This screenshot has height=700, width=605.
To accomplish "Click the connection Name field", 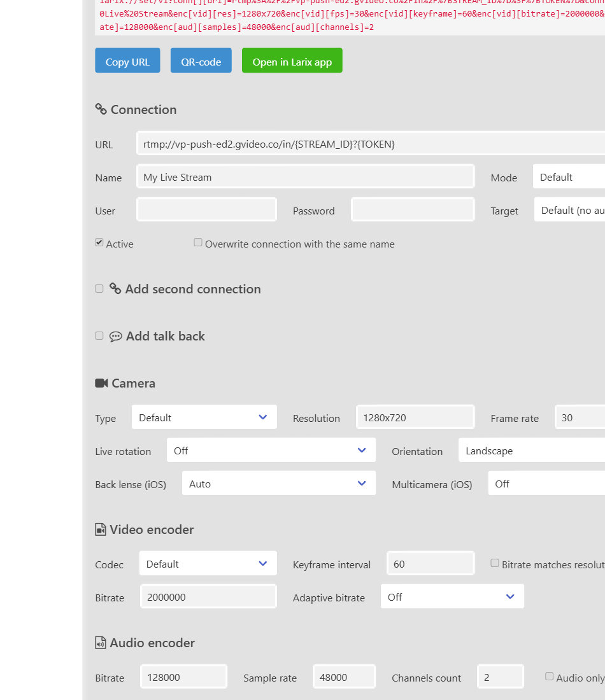I will coord(306,177).
